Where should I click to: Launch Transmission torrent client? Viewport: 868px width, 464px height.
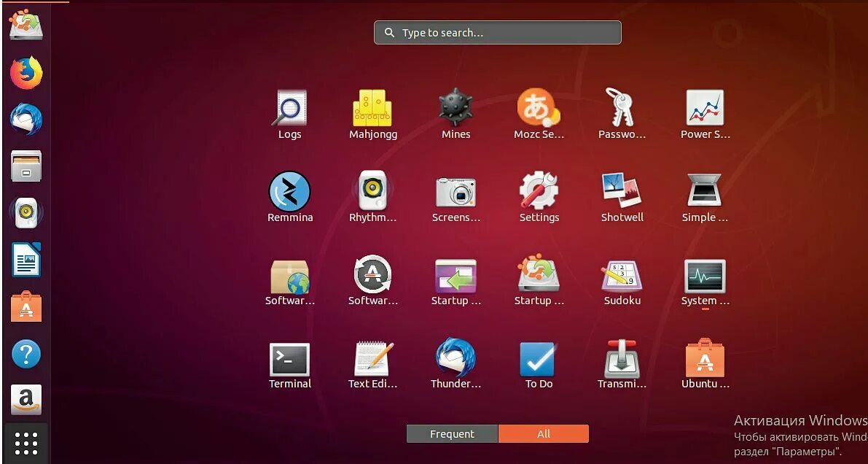pos(622,366)
